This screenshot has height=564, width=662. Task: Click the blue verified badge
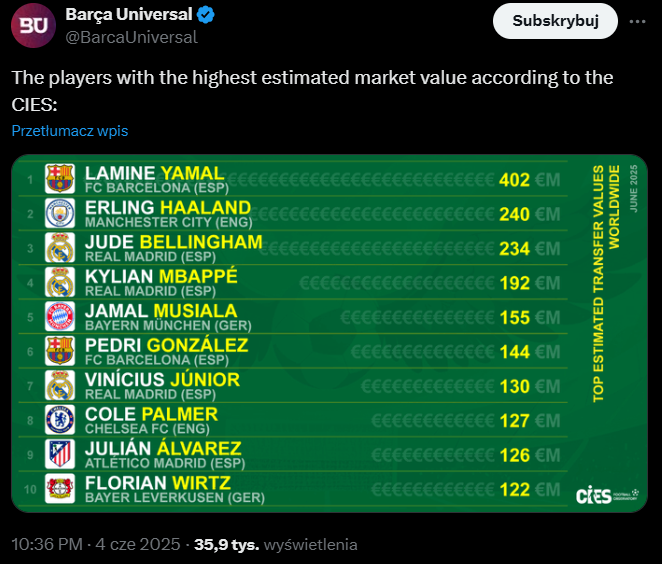pos(206,15)
